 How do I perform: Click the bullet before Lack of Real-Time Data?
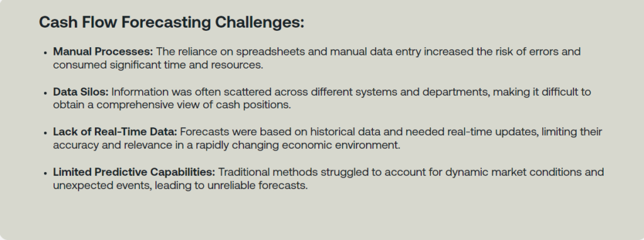[x=45, y=132]
